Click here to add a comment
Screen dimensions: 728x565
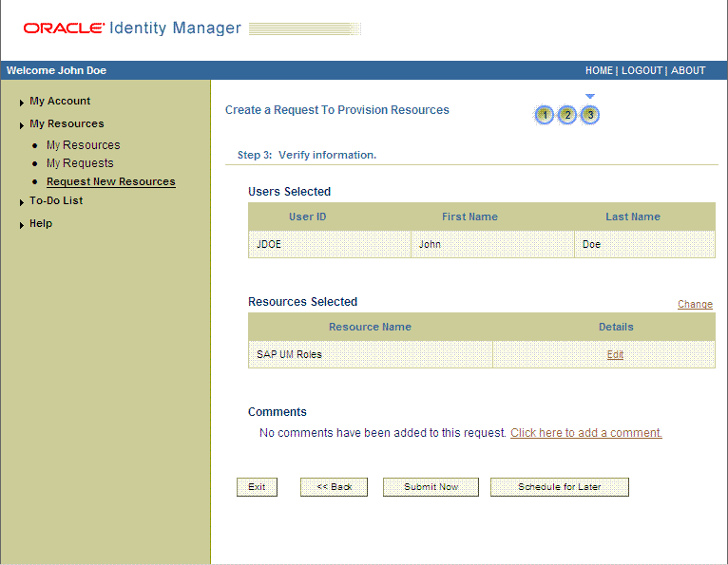tap(586, 433)
